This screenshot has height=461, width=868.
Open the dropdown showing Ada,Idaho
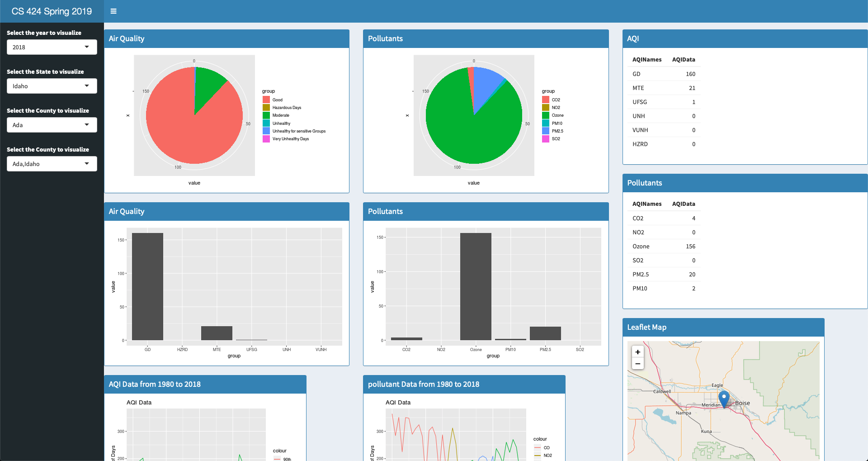(52, 164)
